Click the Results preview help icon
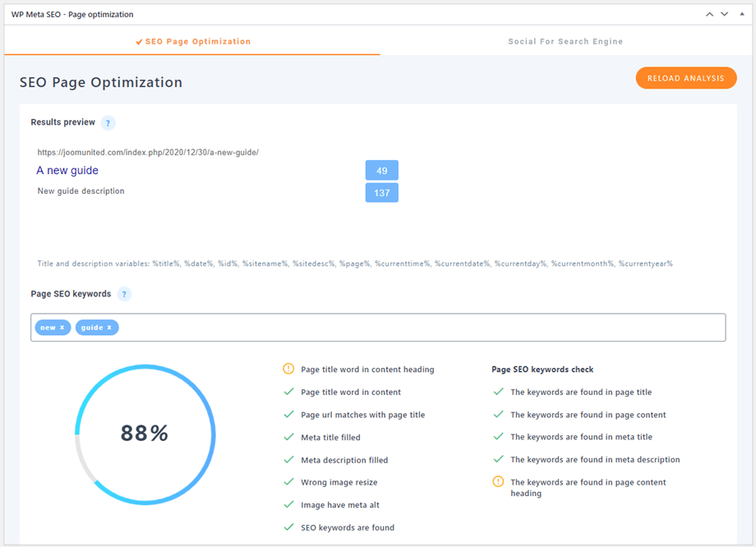 tap(108, 123)
